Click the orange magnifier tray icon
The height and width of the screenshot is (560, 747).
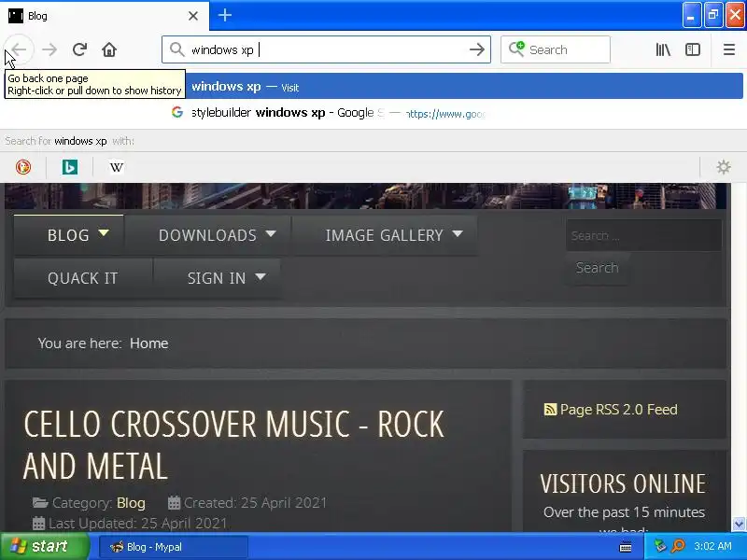click(678, 546)
